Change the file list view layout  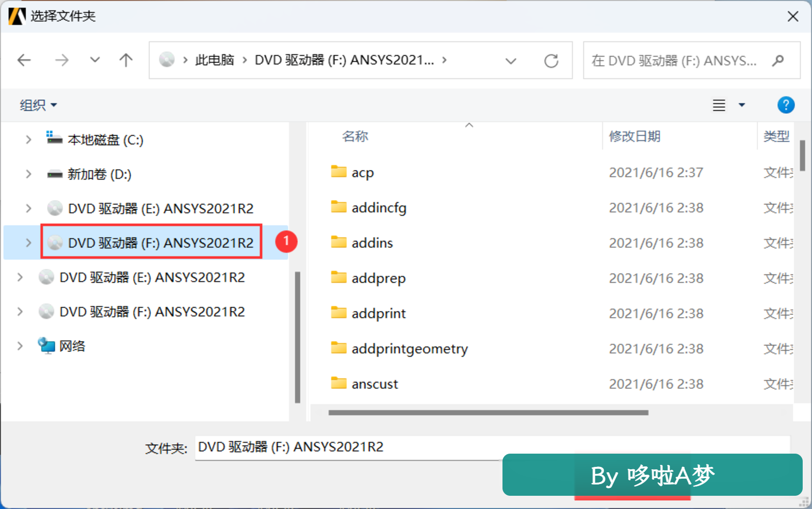[719, 105]
